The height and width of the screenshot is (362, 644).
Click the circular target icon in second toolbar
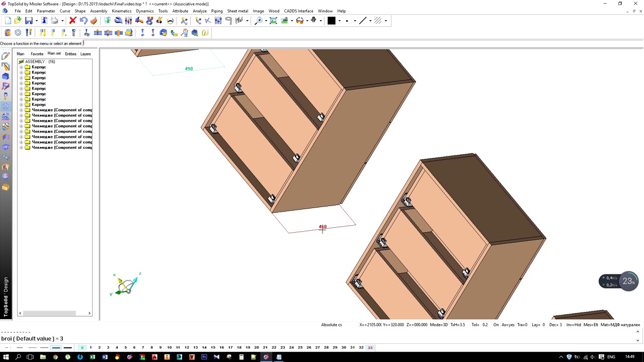coord(18,33)
